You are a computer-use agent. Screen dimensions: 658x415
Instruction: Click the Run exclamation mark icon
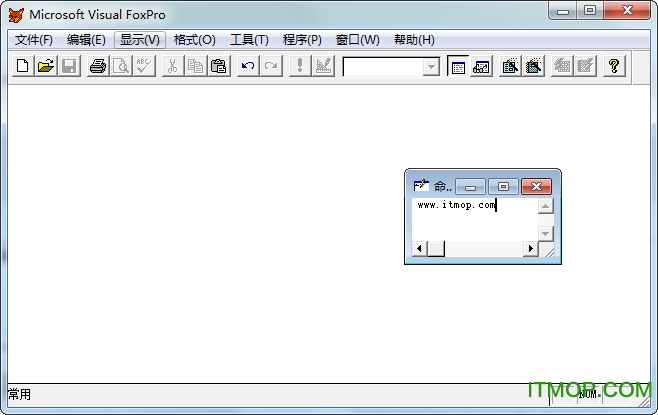(300, 66)
